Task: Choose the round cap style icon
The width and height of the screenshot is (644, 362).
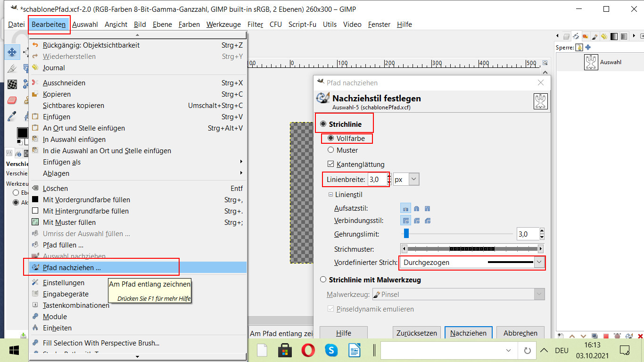Action: (x=417, y=208)
